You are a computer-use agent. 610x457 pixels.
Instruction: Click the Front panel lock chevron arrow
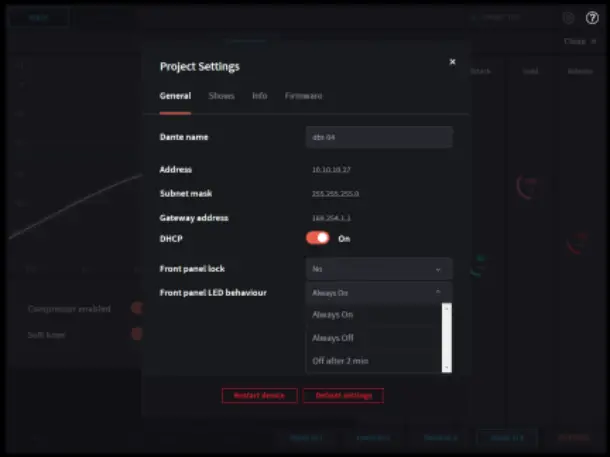(x=438, y=269)
